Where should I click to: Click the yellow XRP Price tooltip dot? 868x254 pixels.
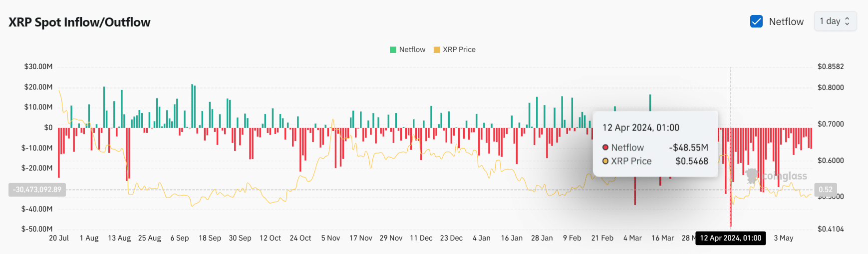[605, 161]
